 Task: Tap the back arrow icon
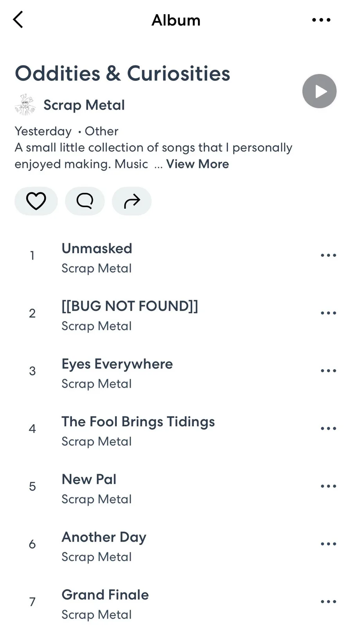(x=18, y=20)
